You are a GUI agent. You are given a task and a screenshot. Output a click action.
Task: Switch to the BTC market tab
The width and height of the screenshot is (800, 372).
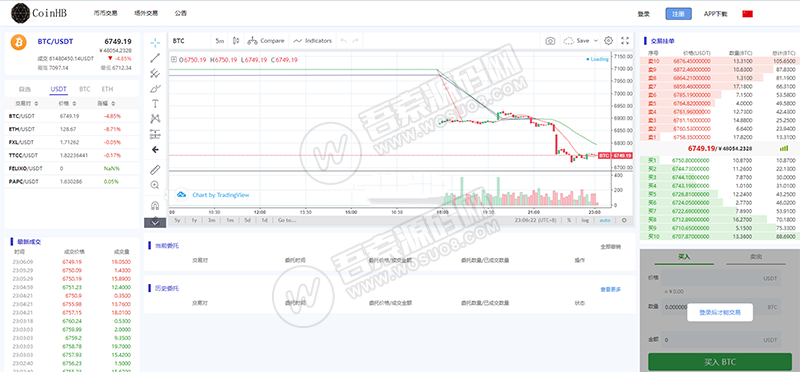[x=85, y=89]
